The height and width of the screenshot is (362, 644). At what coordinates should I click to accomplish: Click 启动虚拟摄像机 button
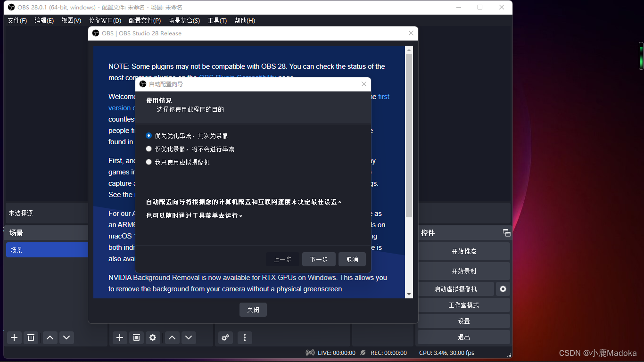tap(456, 289)
